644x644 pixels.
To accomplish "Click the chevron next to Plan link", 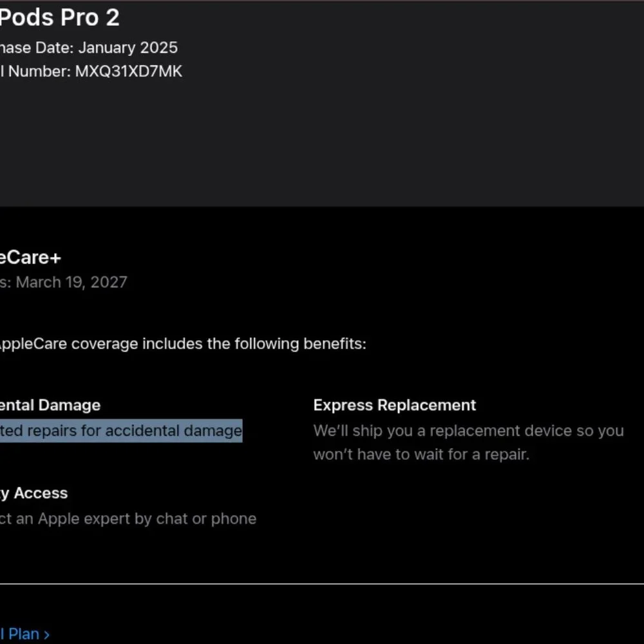I will (46, 634).
